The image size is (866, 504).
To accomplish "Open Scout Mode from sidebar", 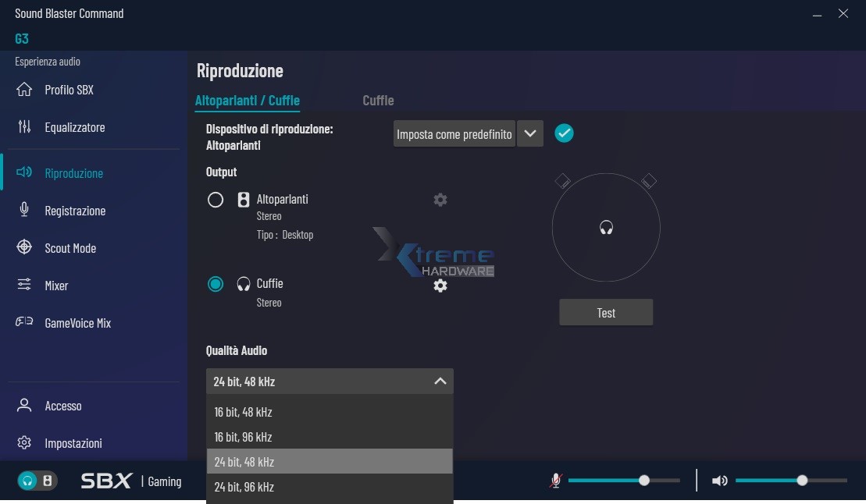I will click(70, 248).
